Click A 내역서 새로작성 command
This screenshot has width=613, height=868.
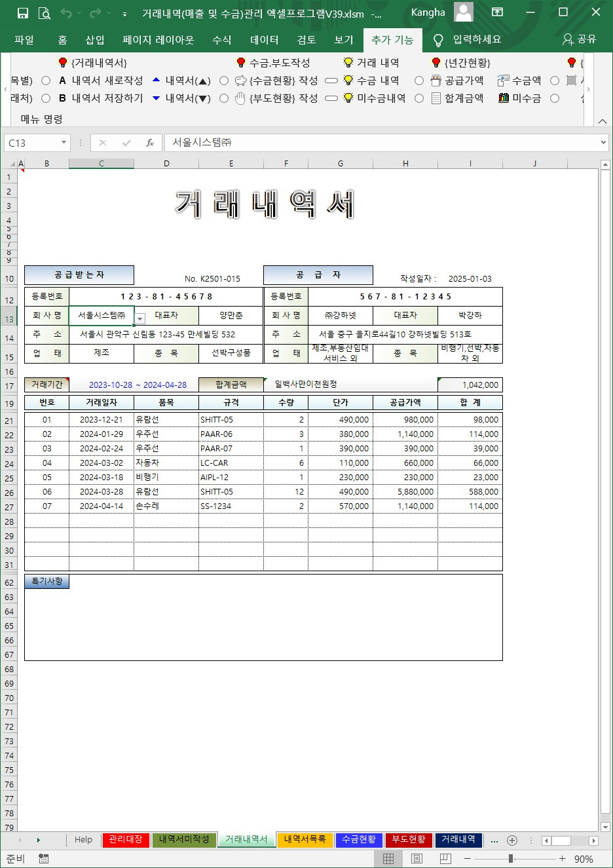click(x=101, y=81)
